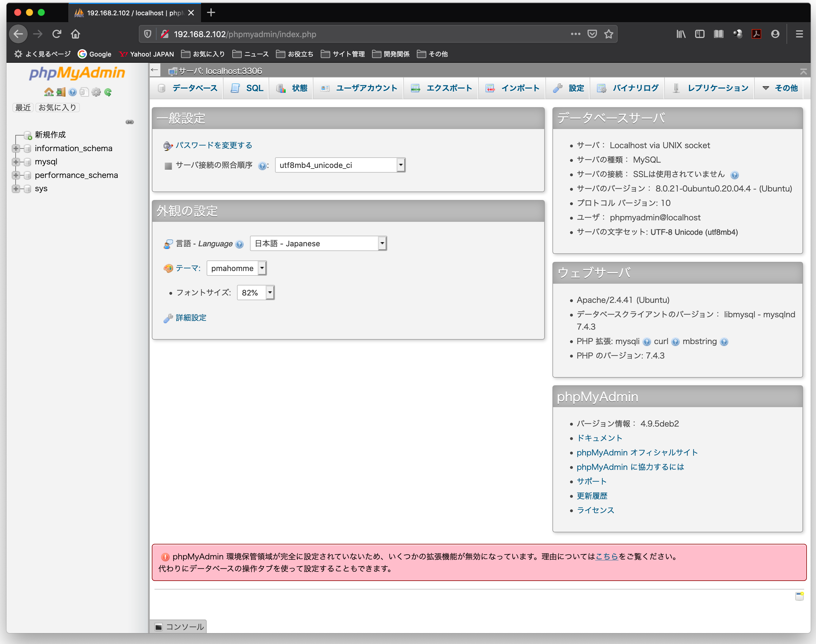This screenshot has height=644, width=816.
Task: Open theme dropdown showing pmahomme
Action: pos(236,268)
